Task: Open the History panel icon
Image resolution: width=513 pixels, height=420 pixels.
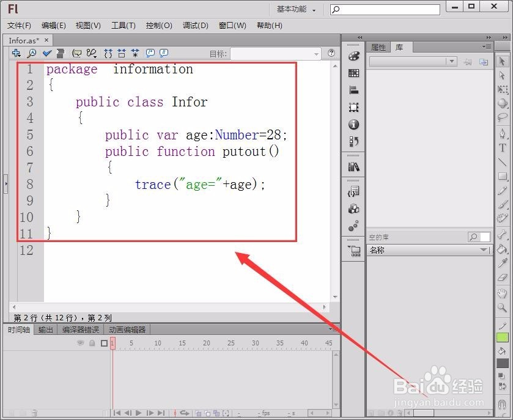Action: 353,141
